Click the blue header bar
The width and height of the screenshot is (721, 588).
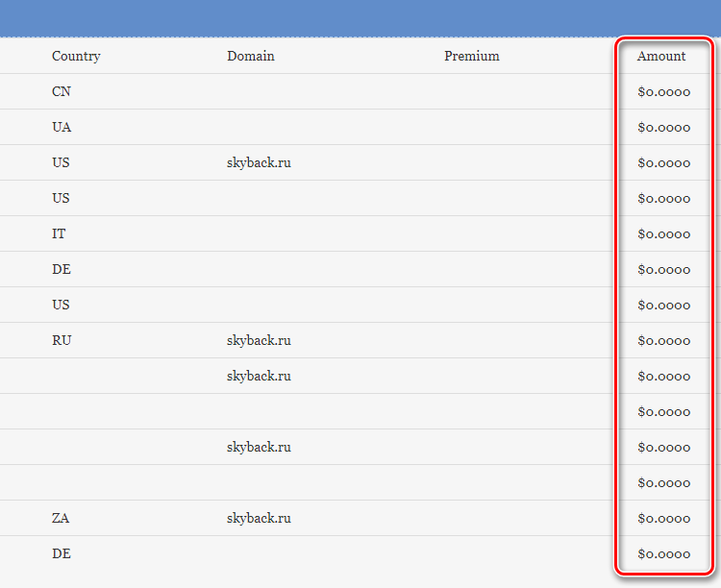[360, 18]
